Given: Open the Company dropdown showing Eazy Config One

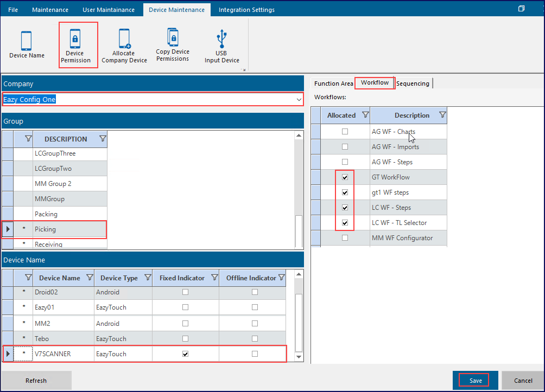Looking at the screenshot, I should pos(299,99).
